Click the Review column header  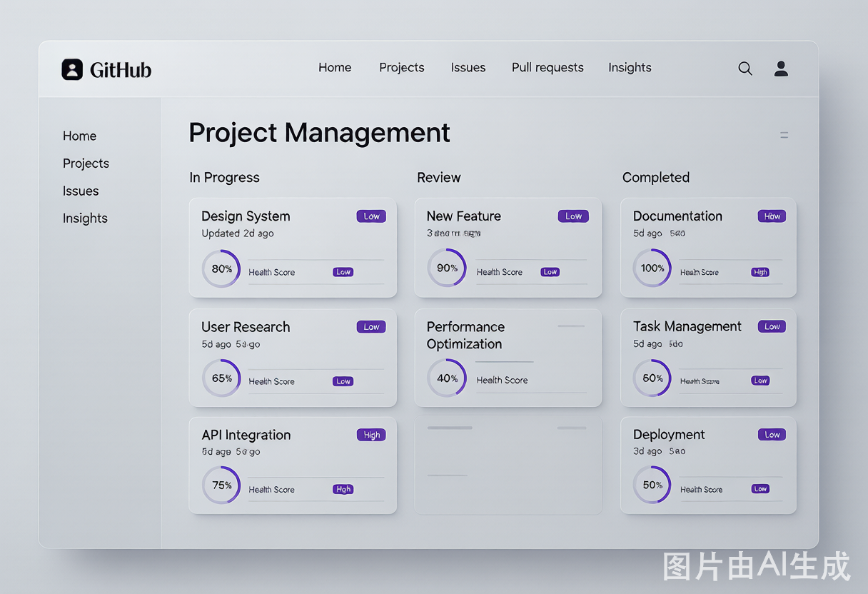pos(439,178)
